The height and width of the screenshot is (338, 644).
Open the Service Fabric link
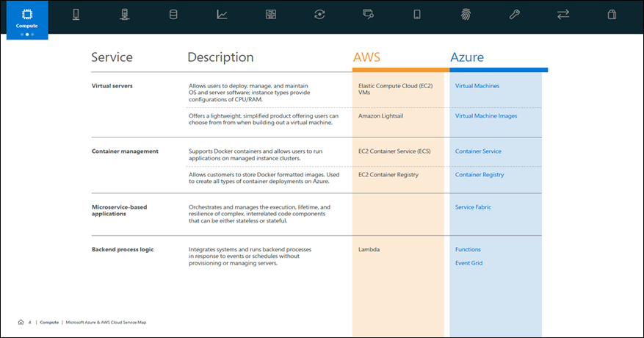(473, 207)
